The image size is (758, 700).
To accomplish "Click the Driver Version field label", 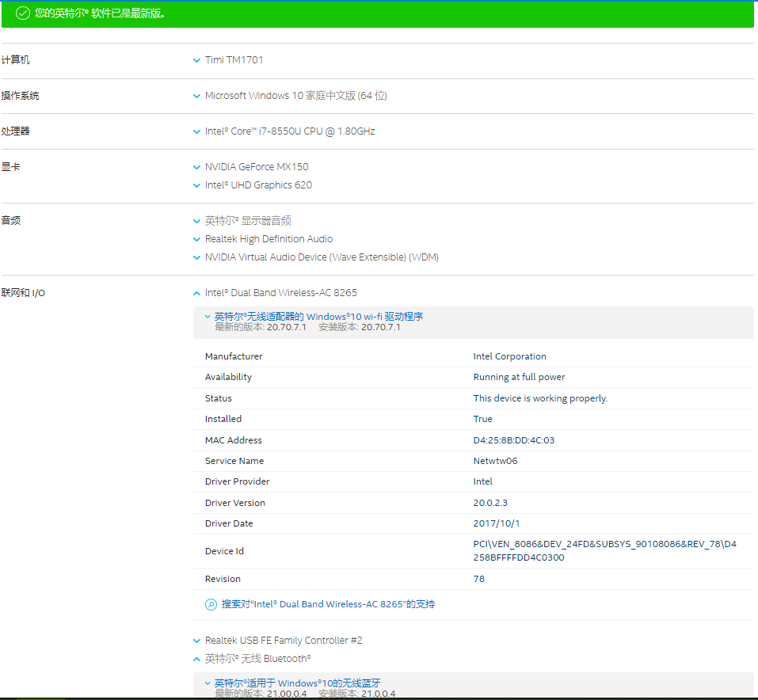I will [235, 503].
